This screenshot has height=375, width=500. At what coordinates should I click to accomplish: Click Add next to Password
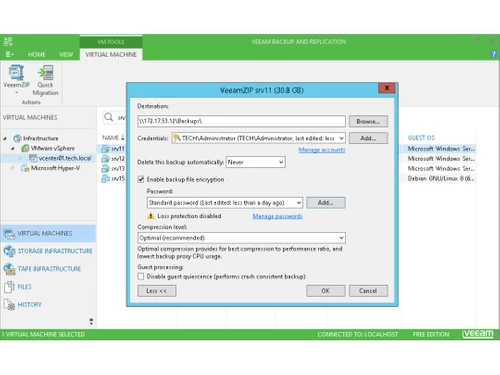326,203
